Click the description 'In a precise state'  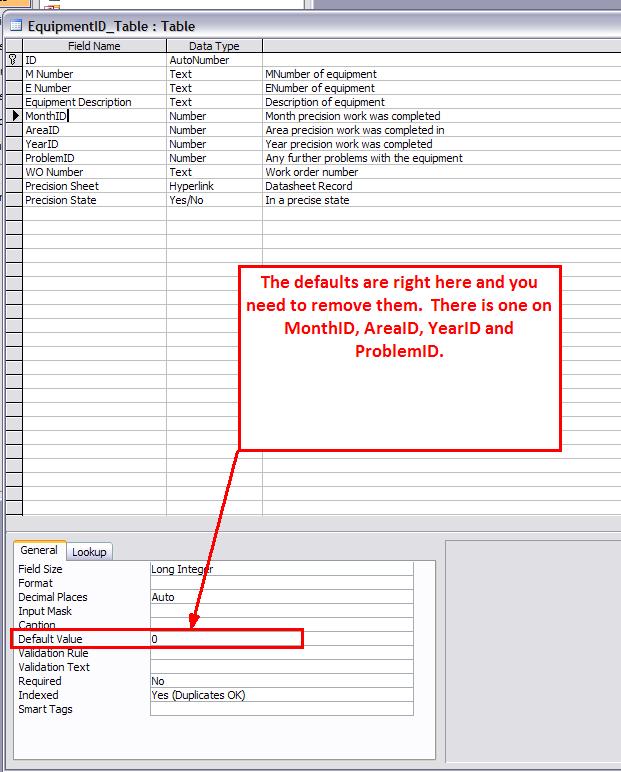tap(307, 200)
